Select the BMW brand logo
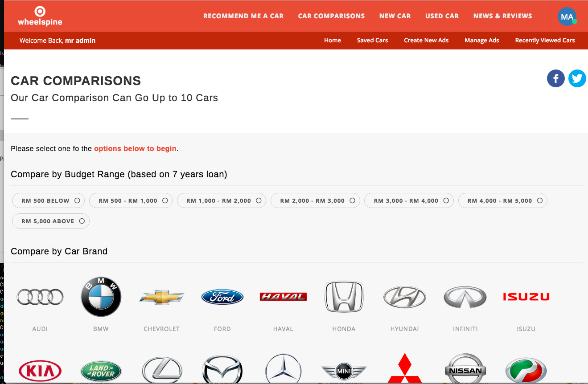This screenshot has width=588, height=384. point(101,296)
